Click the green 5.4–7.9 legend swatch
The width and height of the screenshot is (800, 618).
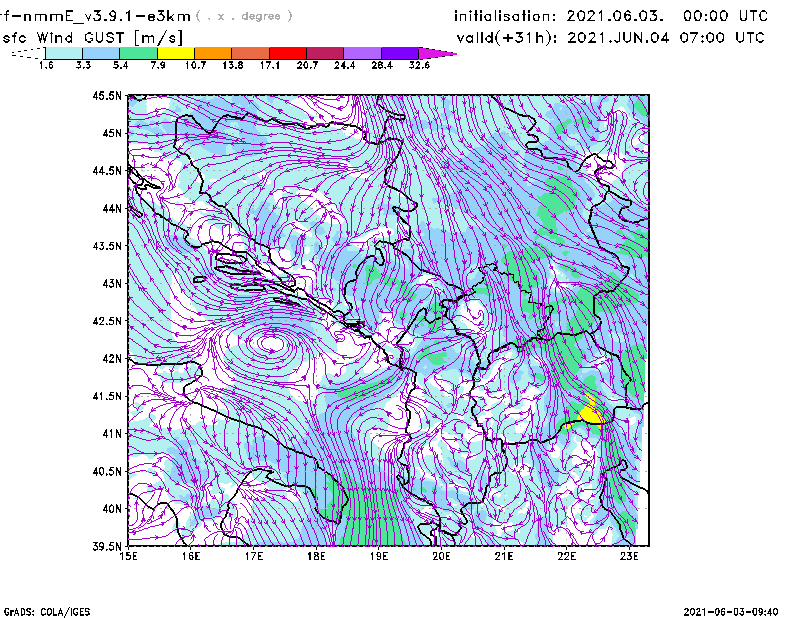(138, 53)
